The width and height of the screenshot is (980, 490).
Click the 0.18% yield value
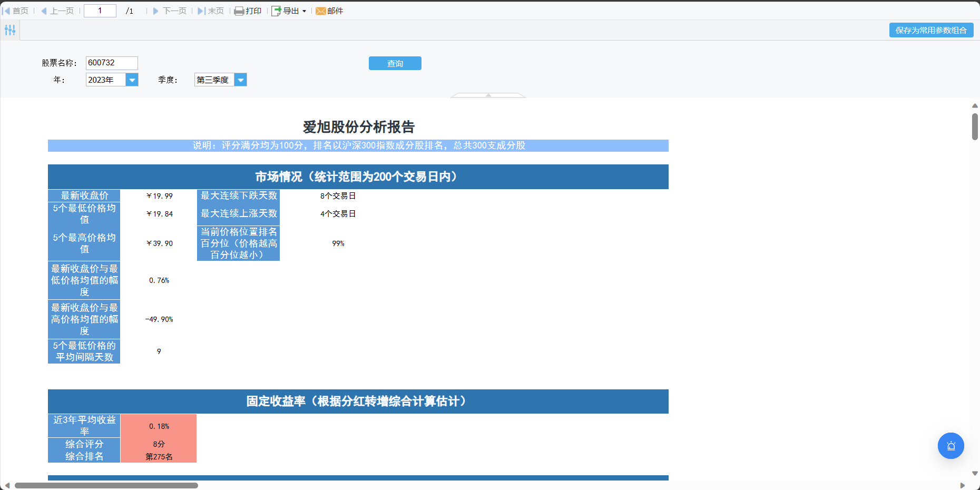[159, 426]
